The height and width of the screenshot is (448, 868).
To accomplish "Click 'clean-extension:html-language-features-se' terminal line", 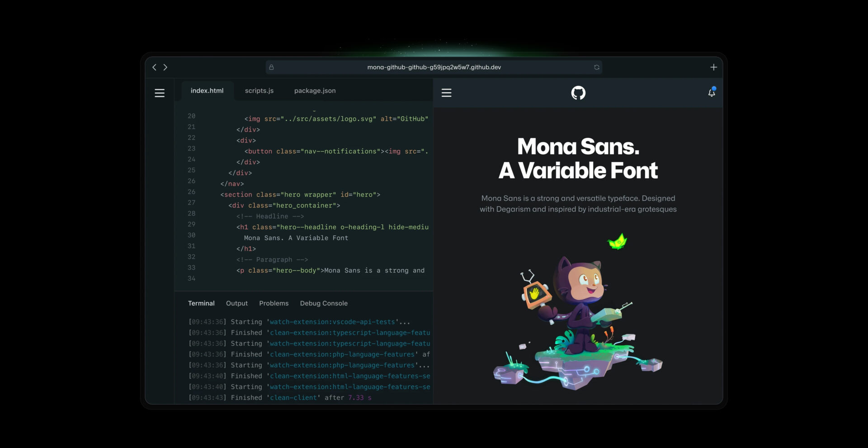I will tap(309, 376).
